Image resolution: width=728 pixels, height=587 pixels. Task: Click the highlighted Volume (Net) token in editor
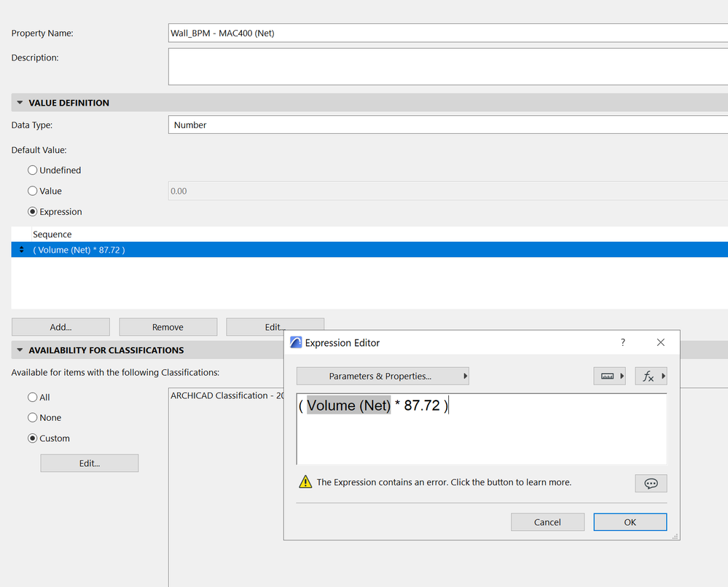[348, 405]
